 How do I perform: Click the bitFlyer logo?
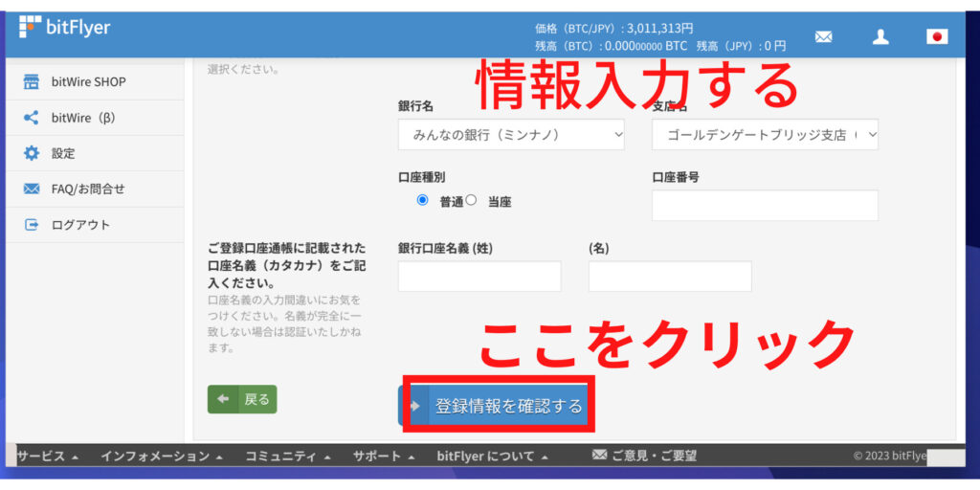tap(64, 27)
